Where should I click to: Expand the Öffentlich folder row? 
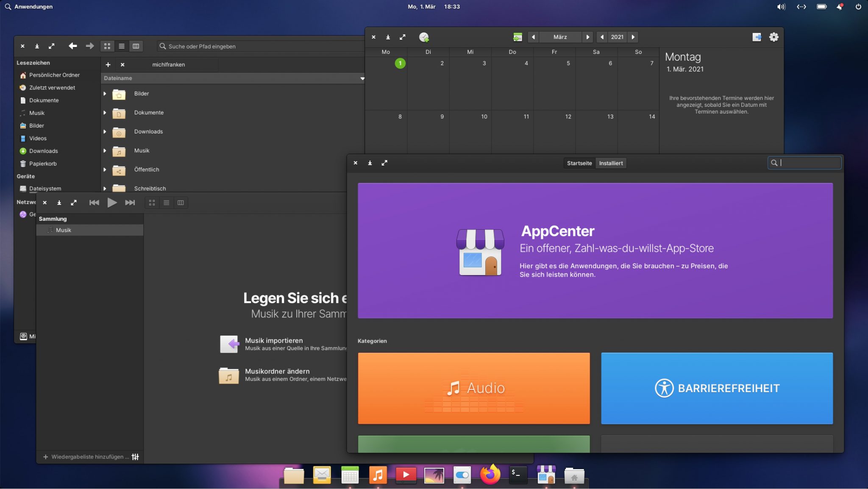point(105,169)
